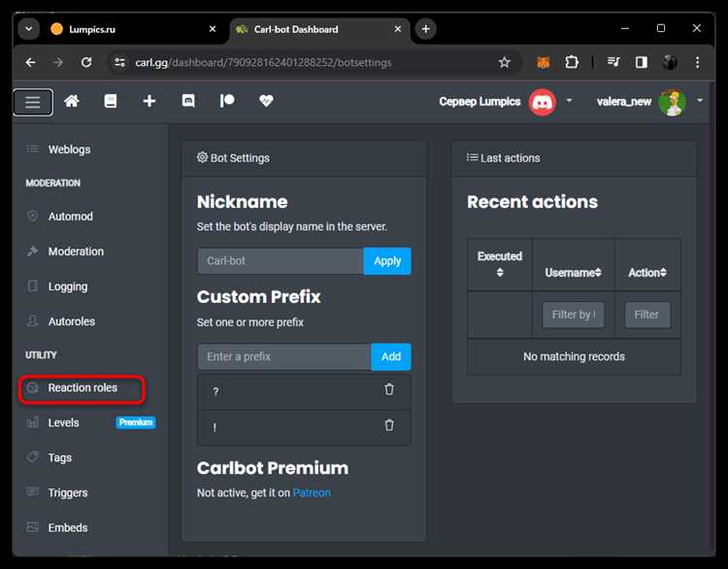Click the Apply nickname button

pyautogui.click(x=387, y=261)
